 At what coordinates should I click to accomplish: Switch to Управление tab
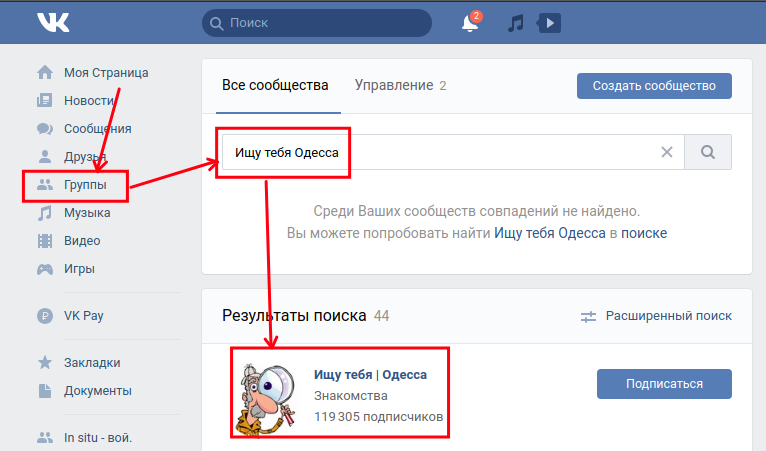coord(393,85)
